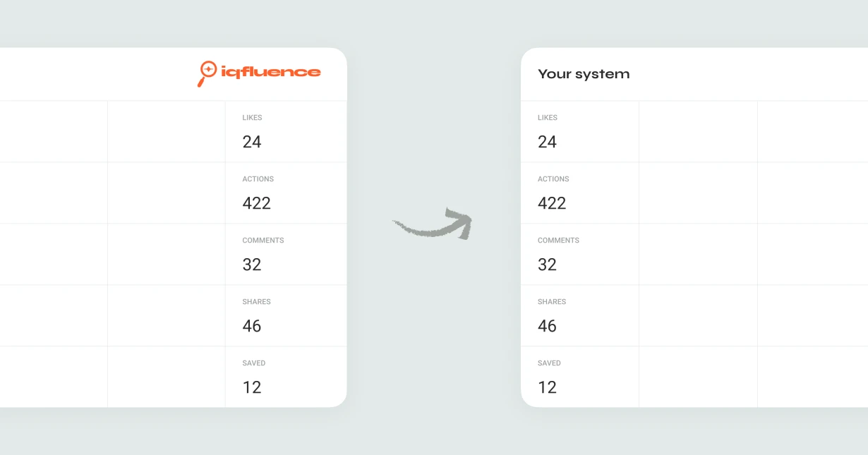Select the 24 likes value in iqfluence card
The width and height of the screenshot is (868, 455).
[x=252, y=142]
